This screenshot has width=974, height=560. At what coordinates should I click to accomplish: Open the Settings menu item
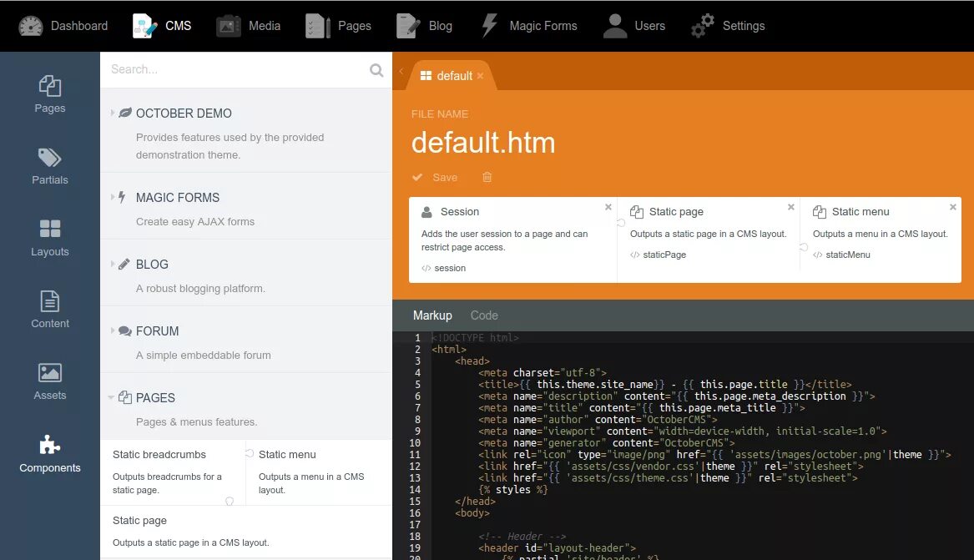pyautogui.click(x=728, y=26)
